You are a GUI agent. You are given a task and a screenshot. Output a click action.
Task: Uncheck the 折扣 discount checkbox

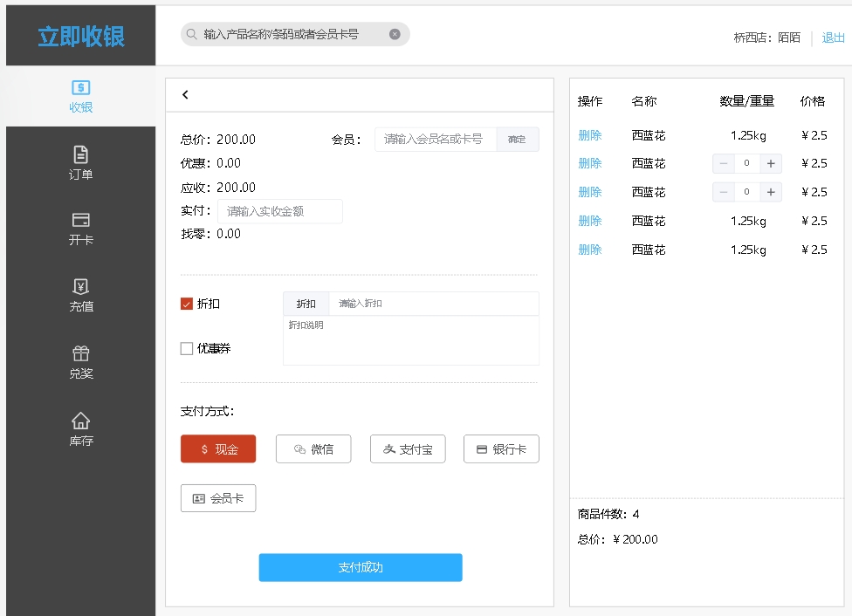tap(187, 304)
